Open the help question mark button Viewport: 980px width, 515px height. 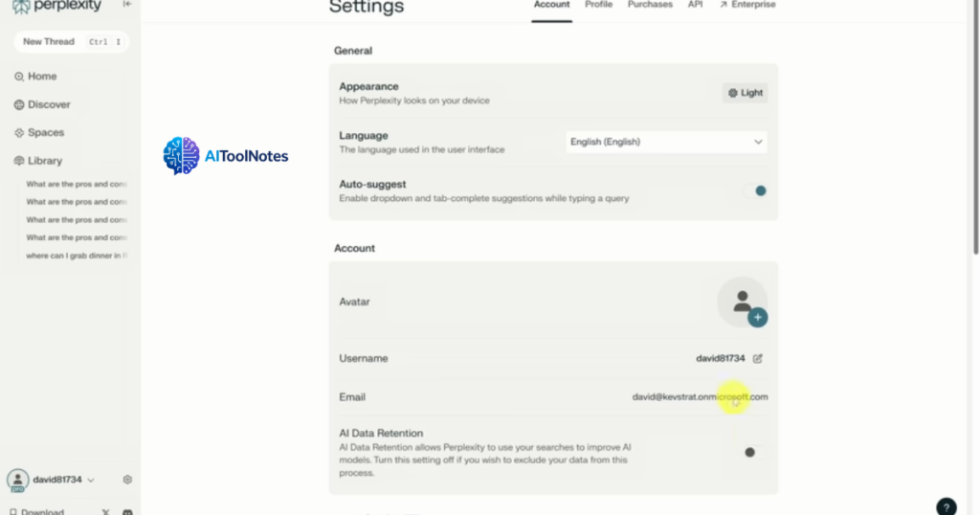coord(945,507)
